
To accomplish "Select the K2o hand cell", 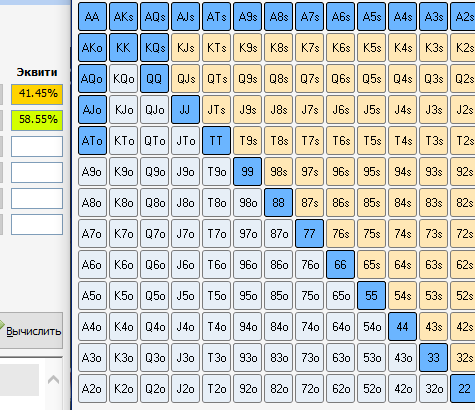I will pos(123,388).
